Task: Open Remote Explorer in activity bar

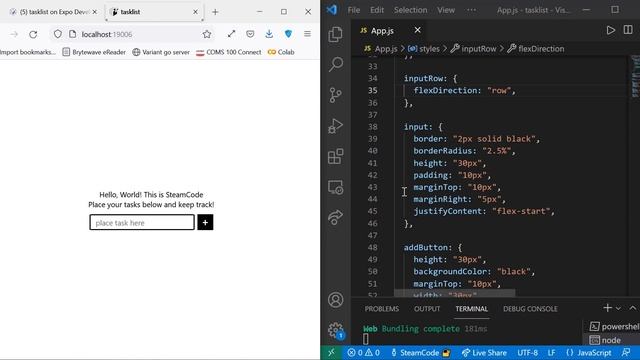Action: coord(336,187)
